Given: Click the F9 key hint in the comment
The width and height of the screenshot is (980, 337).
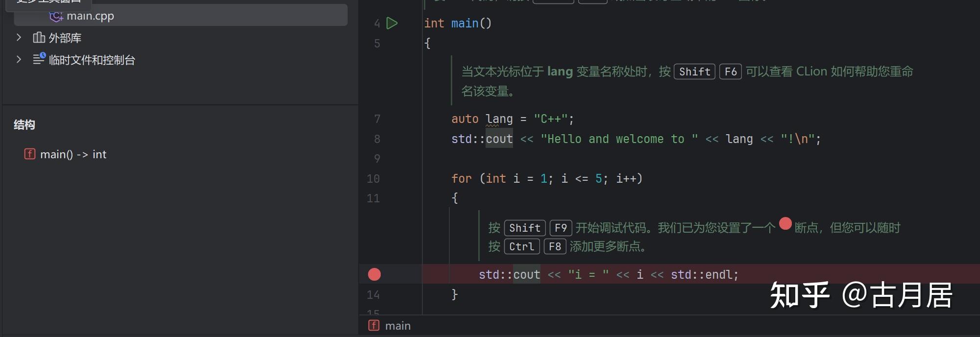Looking at the screenshot, I should [561, 228].
